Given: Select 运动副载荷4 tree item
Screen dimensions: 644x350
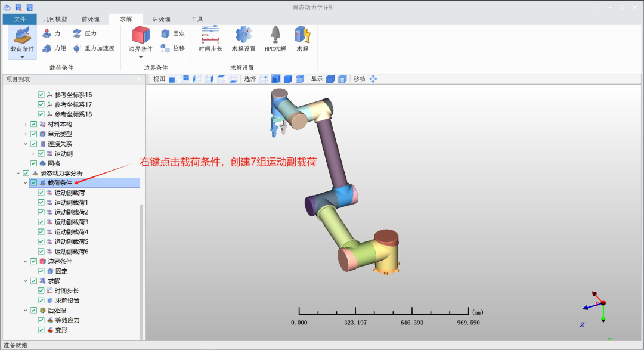Looking at the screenshot, I should [72, 232].
